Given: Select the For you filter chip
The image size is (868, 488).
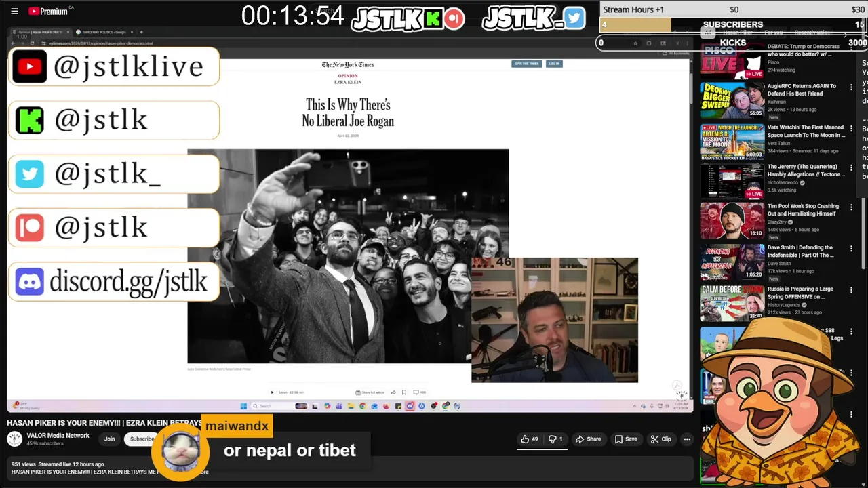Looking at the screenshot, I should pyautogui.click(x=773, y=33).
